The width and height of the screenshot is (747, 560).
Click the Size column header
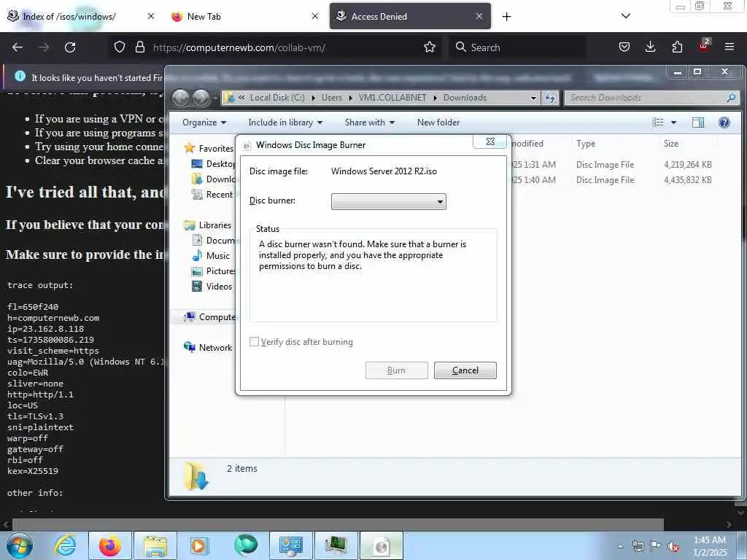tap(687, 144)
